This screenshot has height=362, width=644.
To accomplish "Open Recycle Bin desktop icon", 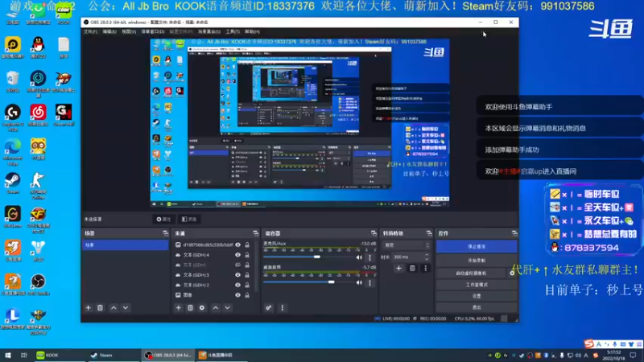I will pos(12,81).
